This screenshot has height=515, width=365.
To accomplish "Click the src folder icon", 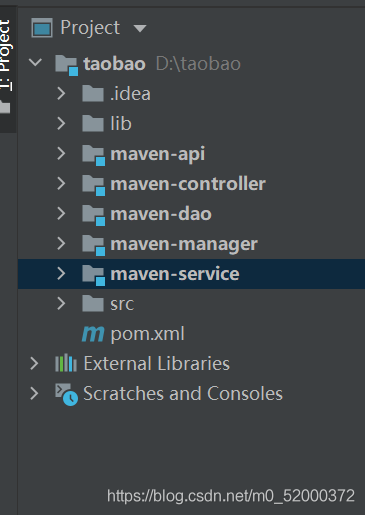I will pos(93,303).
